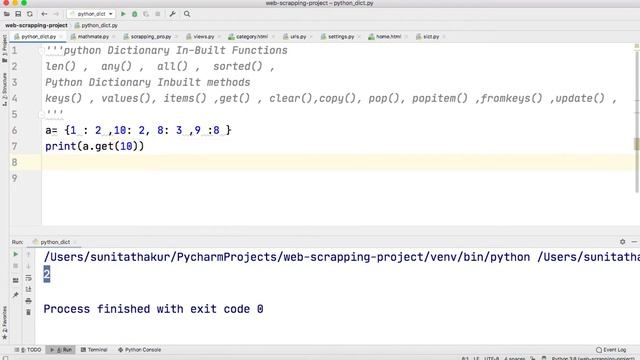The height and width of the screenshot is (360, 640).
Task: Switch to the mathmate.py editor tab
Action: 90,37
